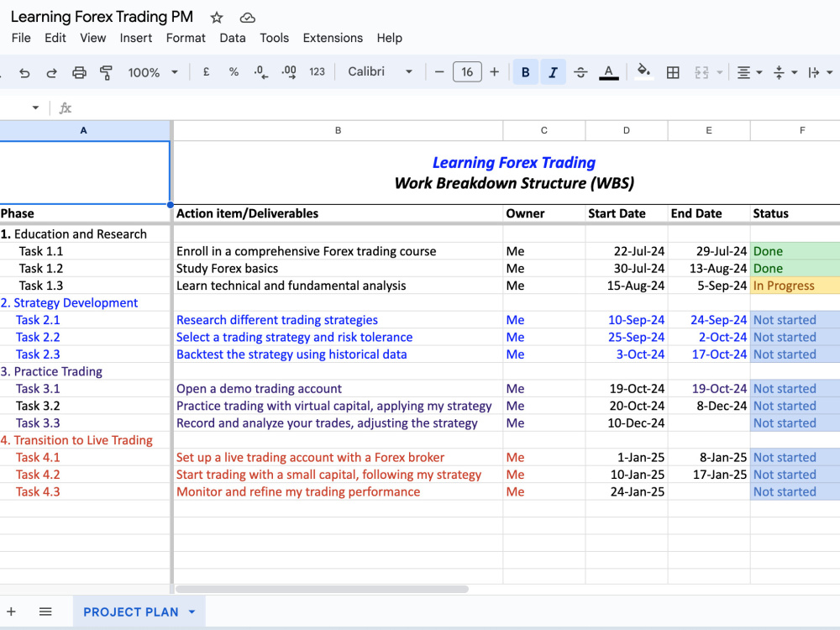Click the '2. Strategy Development' phase cell
840x630 pixels.
85,302
